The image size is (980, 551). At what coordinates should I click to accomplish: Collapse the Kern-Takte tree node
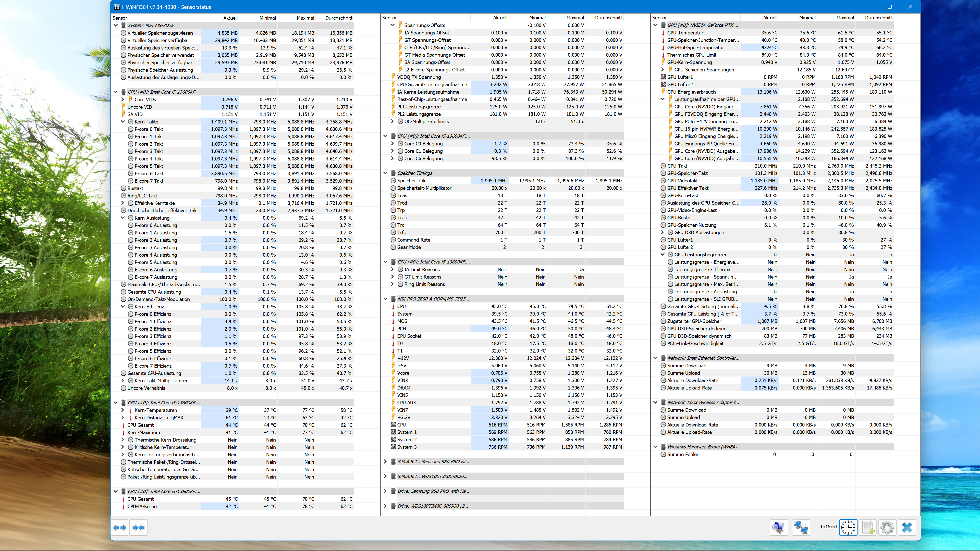[122, 122]
